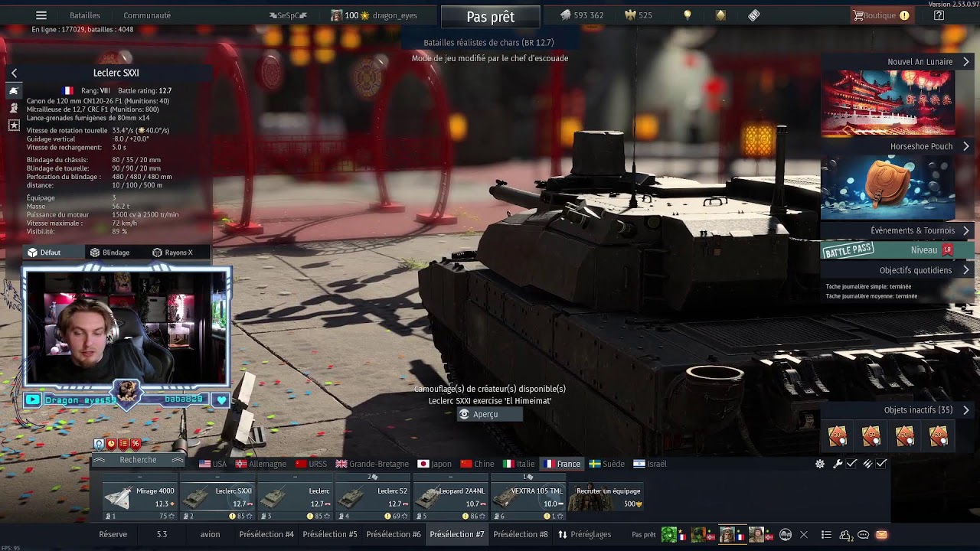The height and width of the screenshot is (551, 980).
Task: Click the gold badge icon in top bar
Action: [720, 15]
